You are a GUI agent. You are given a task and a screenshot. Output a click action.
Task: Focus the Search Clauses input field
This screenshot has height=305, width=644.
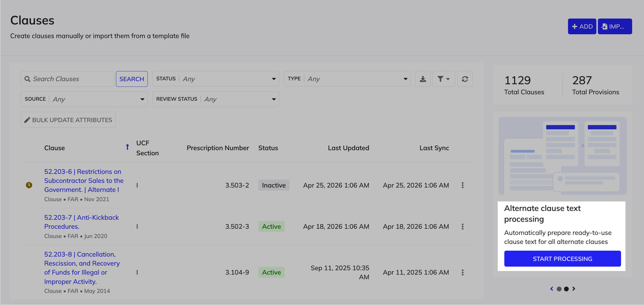(67, 79)
